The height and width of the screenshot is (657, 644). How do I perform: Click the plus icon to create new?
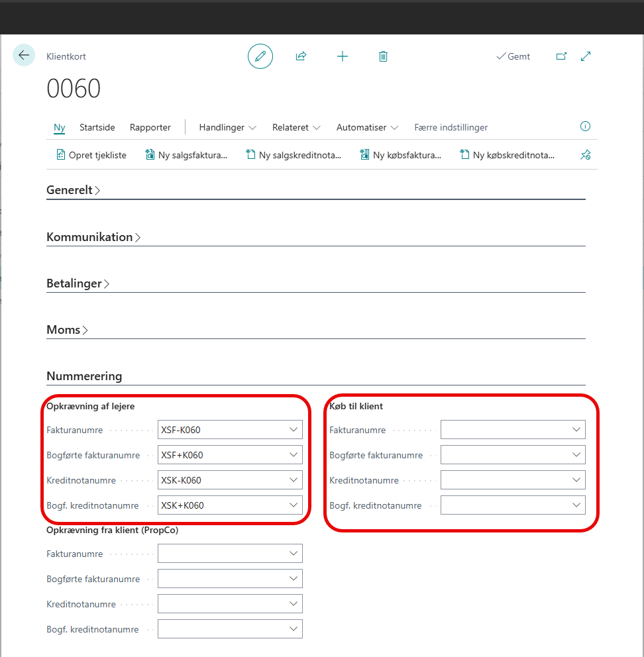click(342, 56)
